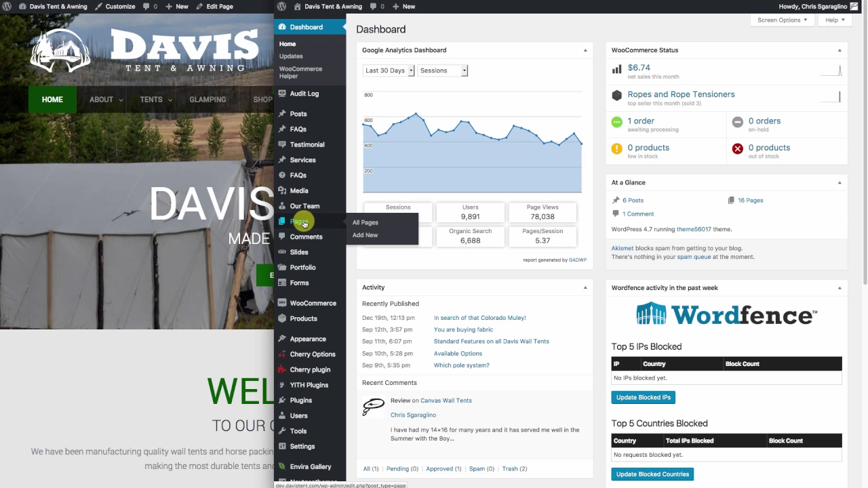
Task: Open the Ropes and Rope Tensioners link
Action: 681,94
